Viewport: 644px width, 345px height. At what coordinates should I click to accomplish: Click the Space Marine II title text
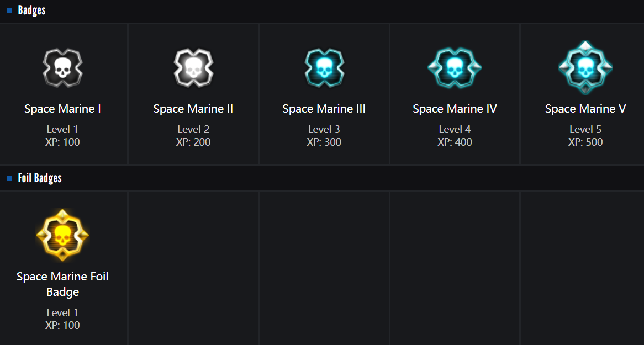coord(193,109)
